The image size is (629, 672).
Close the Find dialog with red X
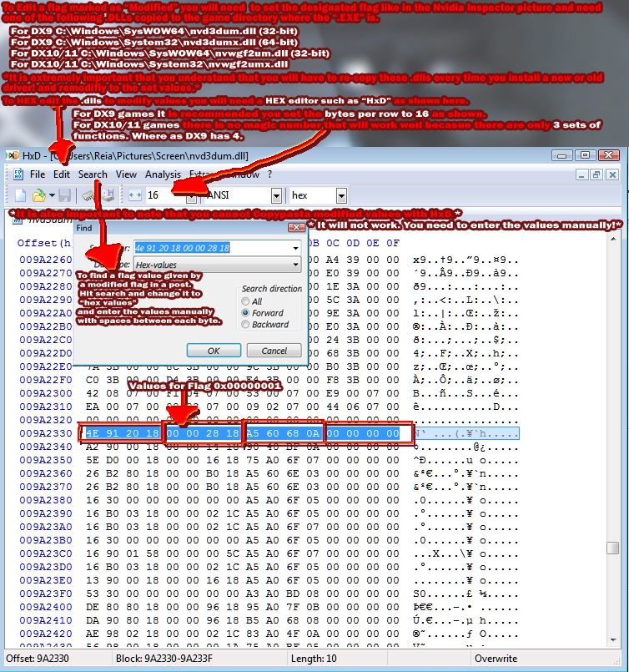coord(296,227)
